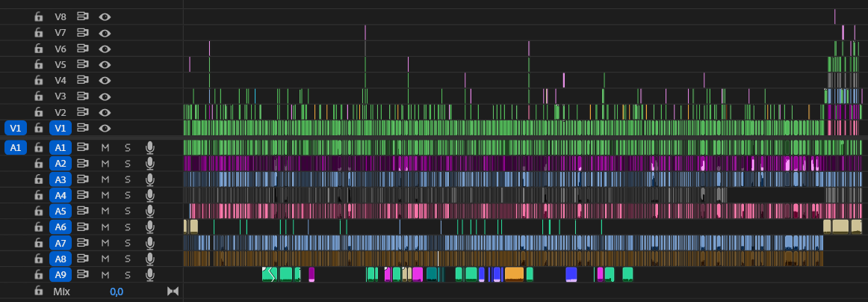Toggle track lock on V8
The width and height of the screenshot is (868, 302).
point(38,16)
